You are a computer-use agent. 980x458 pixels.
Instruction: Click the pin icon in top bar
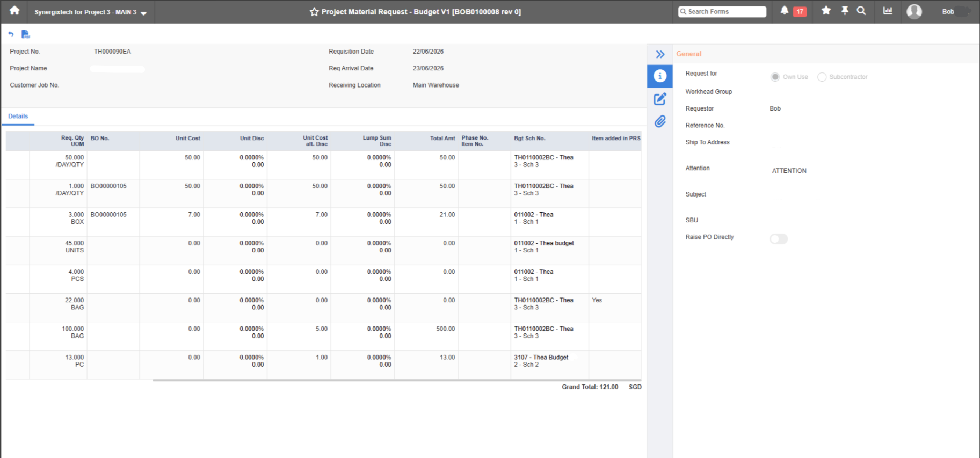(x=845, y=11)
